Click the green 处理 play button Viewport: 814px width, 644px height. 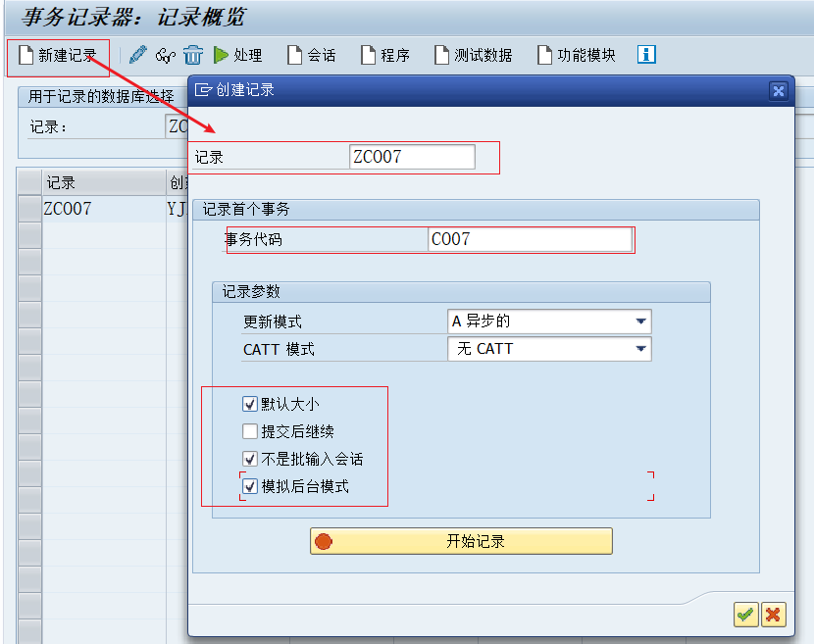pyautogui.click(x=237, y=55)
